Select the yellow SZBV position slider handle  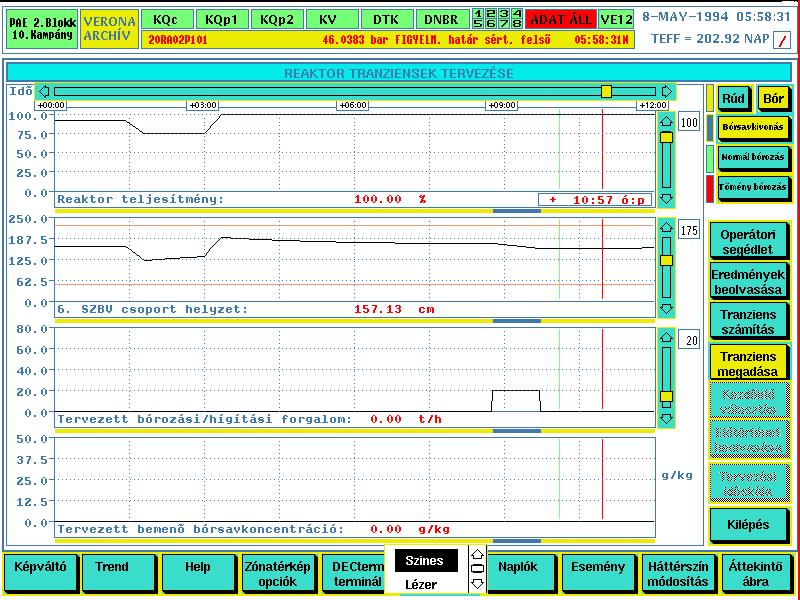coord(666,260)
